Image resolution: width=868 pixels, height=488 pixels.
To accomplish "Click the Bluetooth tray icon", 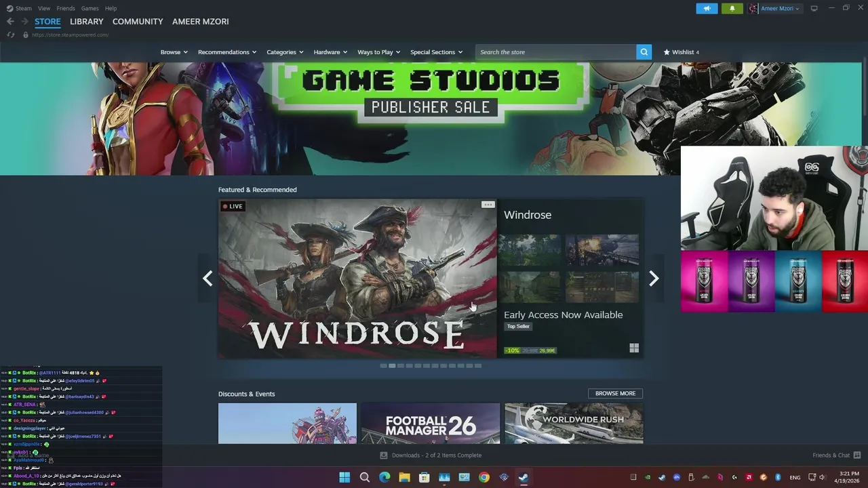I will point(778,477).
